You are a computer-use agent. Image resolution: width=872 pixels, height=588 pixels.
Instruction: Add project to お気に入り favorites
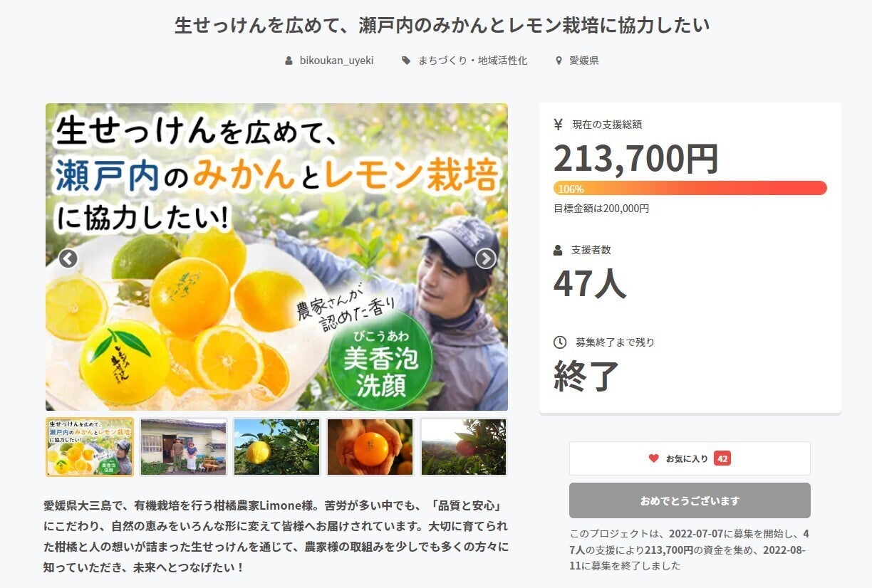(x=690, y=458)
